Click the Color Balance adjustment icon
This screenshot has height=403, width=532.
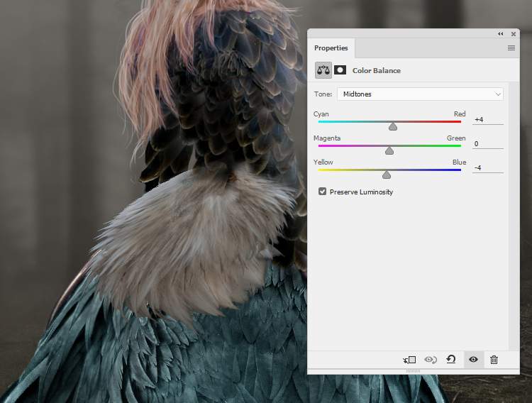pos(323,70)
